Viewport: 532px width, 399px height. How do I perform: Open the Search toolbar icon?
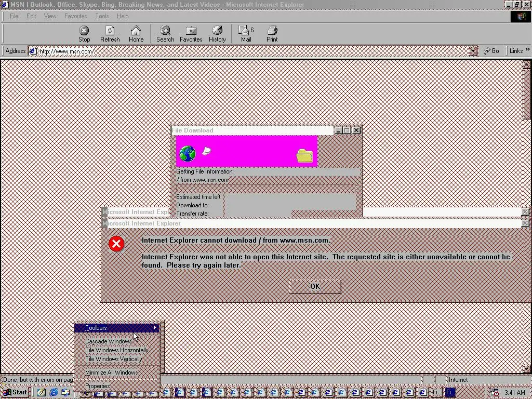[x=165, y=34]
